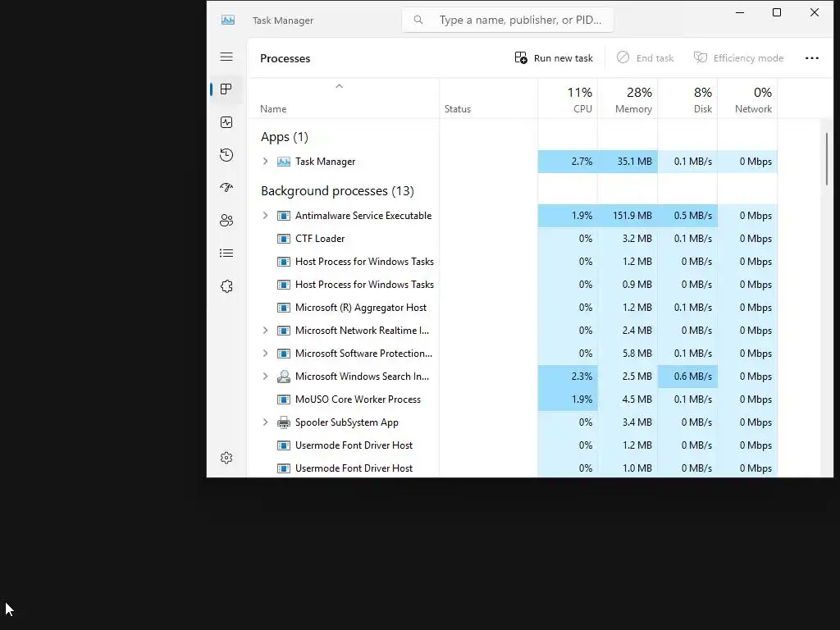Open the Services page in sidebar
Viewport: 840px width, 630px height.
(226, 286)
